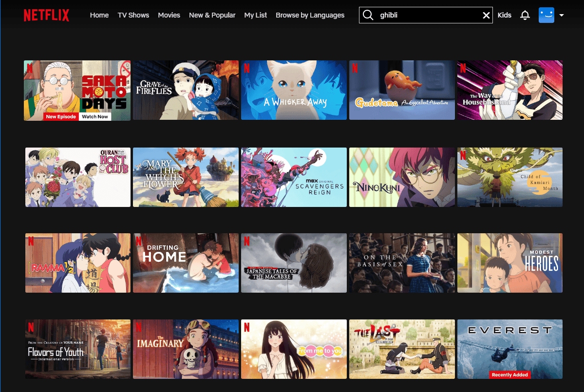This screenshot has width=584, height=392.
Task: Open TV Shows section
Action: point(133,15)
